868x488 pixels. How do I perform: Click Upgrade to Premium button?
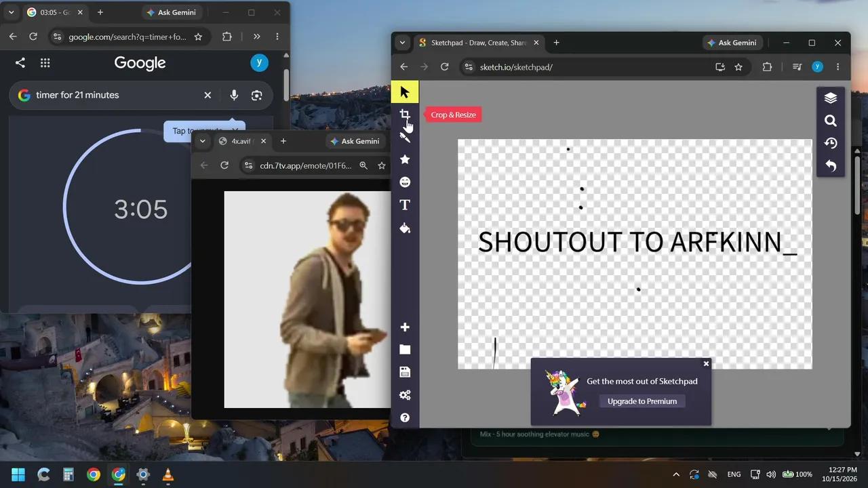click(x=642, y=401)
